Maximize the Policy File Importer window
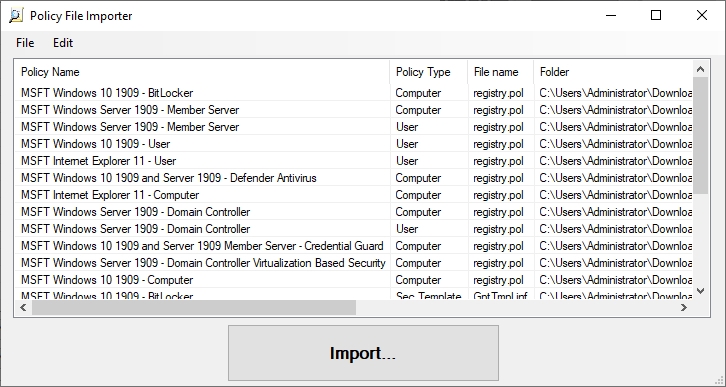This screenshot has height=387, width=726. coord(656,15)
